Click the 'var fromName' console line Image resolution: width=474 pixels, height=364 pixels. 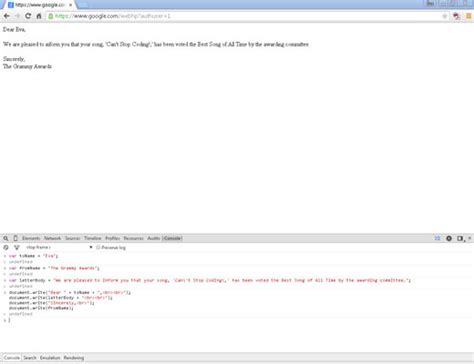[x=54, y=268]
